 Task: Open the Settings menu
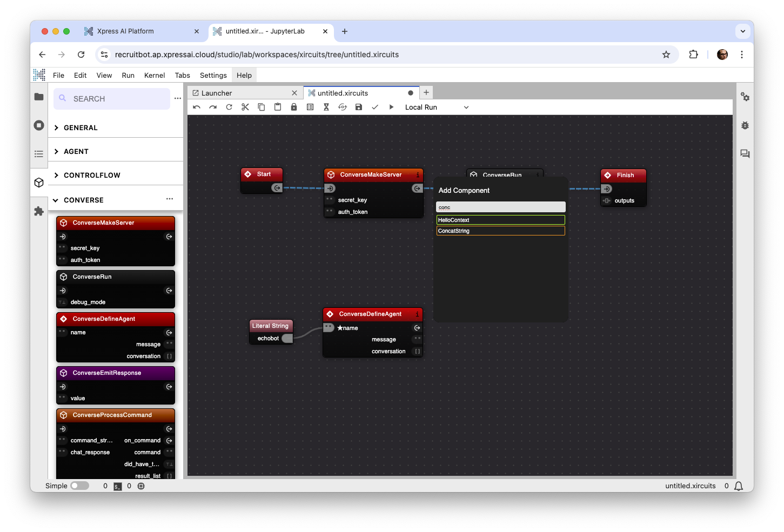(x=213, y=75)
